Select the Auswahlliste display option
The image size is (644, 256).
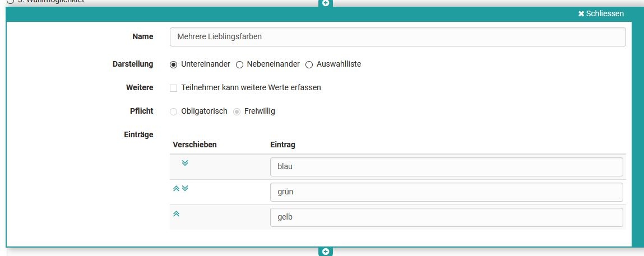(x=309, y=64)
